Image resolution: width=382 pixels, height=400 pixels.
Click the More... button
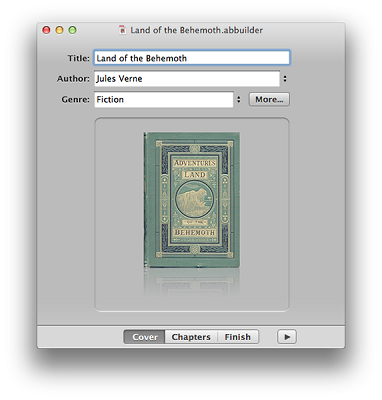(x=269, y=99)
